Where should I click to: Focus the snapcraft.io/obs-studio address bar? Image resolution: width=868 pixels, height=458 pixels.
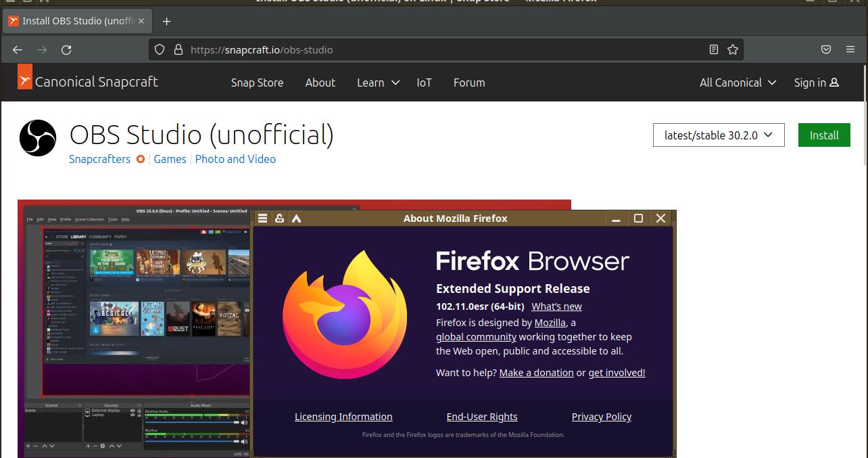pos(446,49)
